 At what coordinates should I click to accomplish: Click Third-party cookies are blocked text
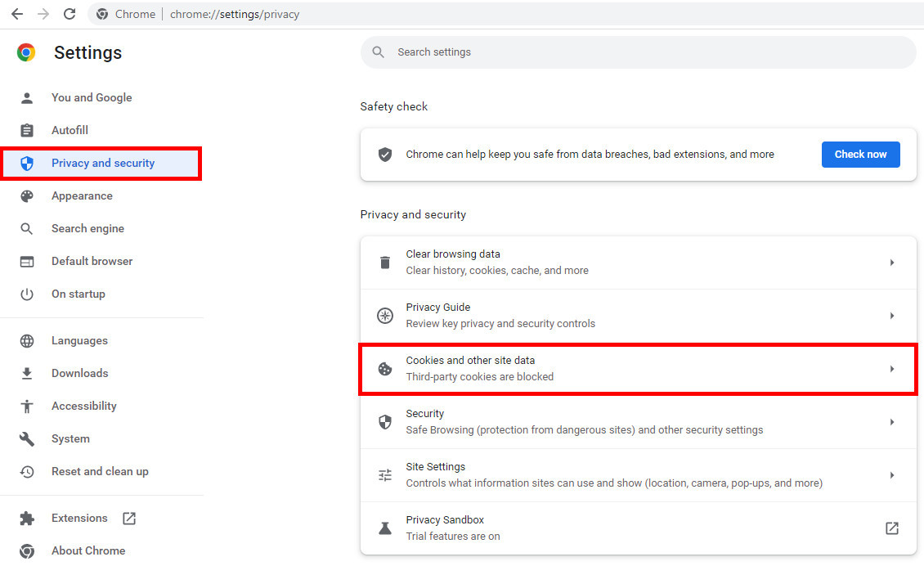(480, 377)
